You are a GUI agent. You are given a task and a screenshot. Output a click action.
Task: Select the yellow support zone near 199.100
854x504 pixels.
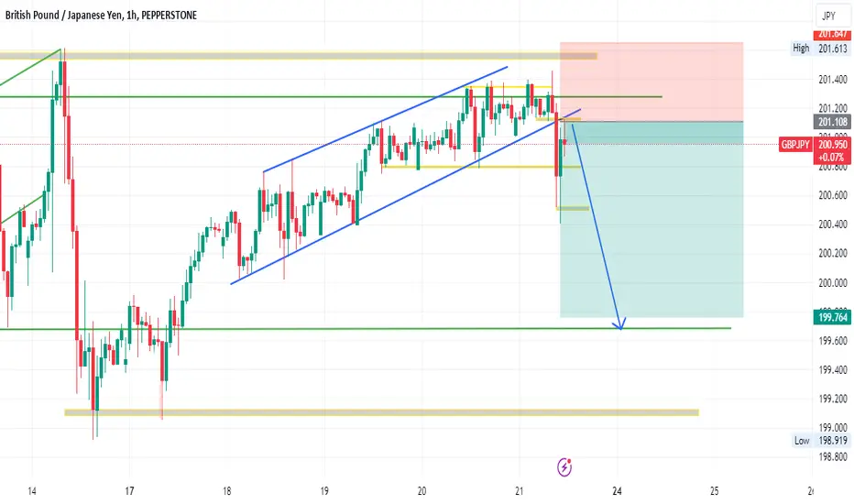coord(381,412)
